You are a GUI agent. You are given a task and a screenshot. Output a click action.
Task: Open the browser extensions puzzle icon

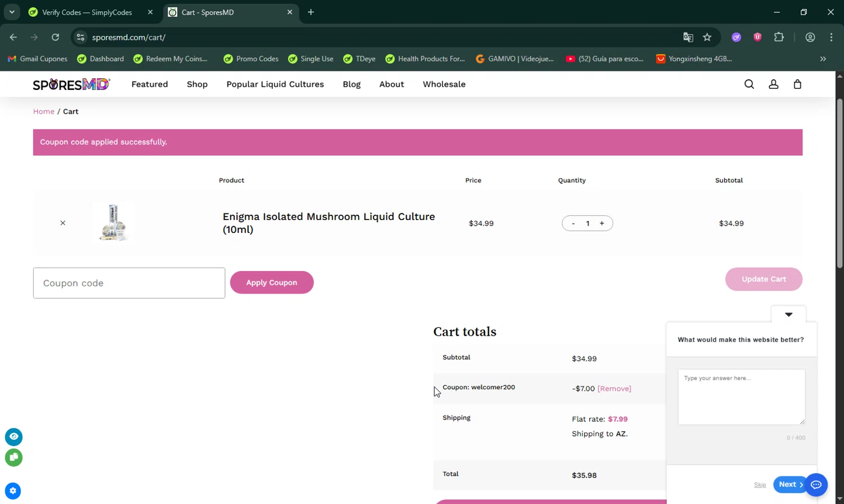779,37
